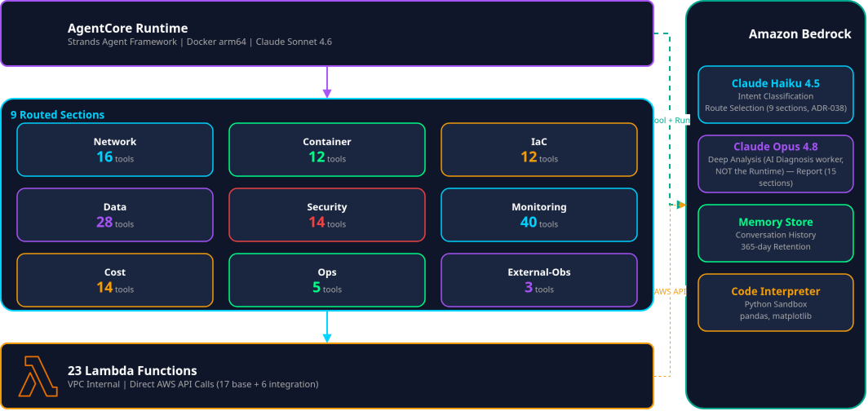Open the Memory Store box
The image size is (868, 411).
pyautogui.click(x=776, y=233)
